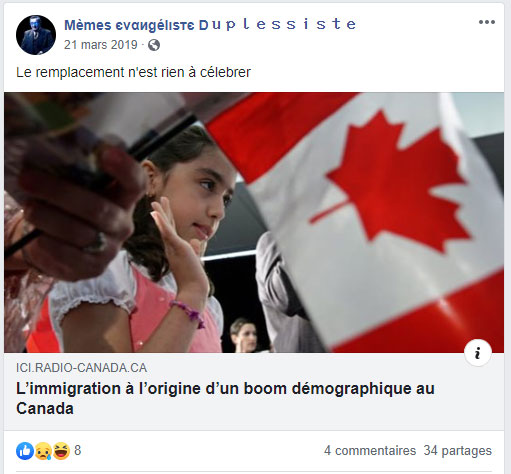Open the link preview photo thumbnail

[254, 222]
